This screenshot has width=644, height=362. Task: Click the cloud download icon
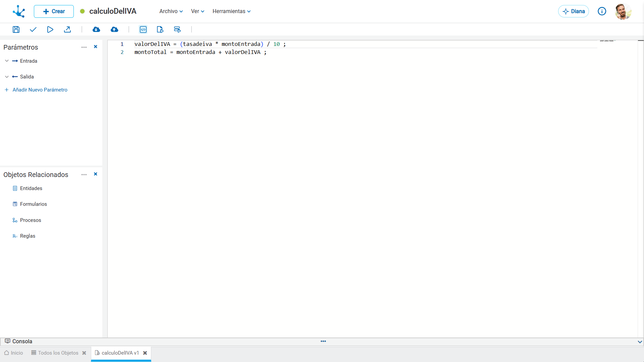96,29
